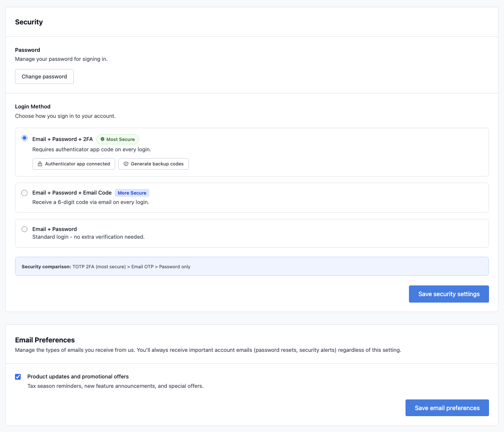
Task: Uncheck Product updates and promotional offers
Action: (18, 376)
